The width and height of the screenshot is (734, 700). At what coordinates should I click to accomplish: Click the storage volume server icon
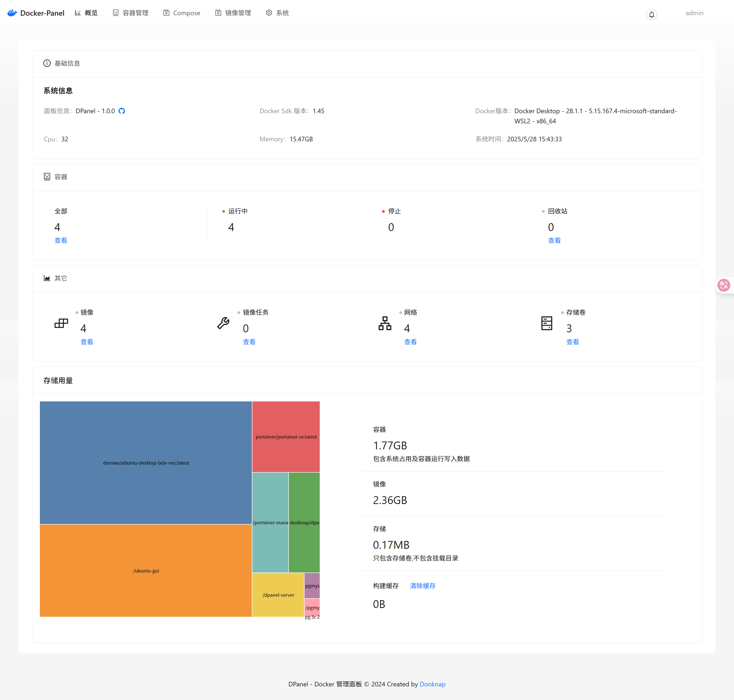click(547, 323)
